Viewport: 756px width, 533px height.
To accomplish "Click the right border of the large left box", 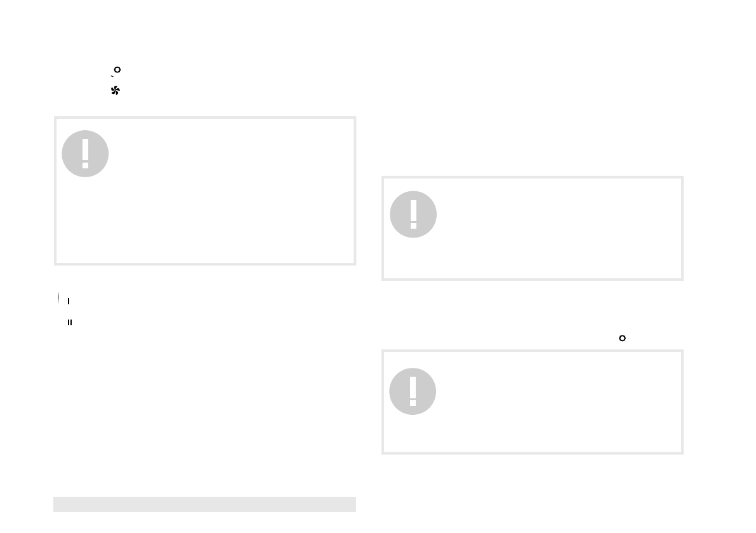I will (355, 191).
